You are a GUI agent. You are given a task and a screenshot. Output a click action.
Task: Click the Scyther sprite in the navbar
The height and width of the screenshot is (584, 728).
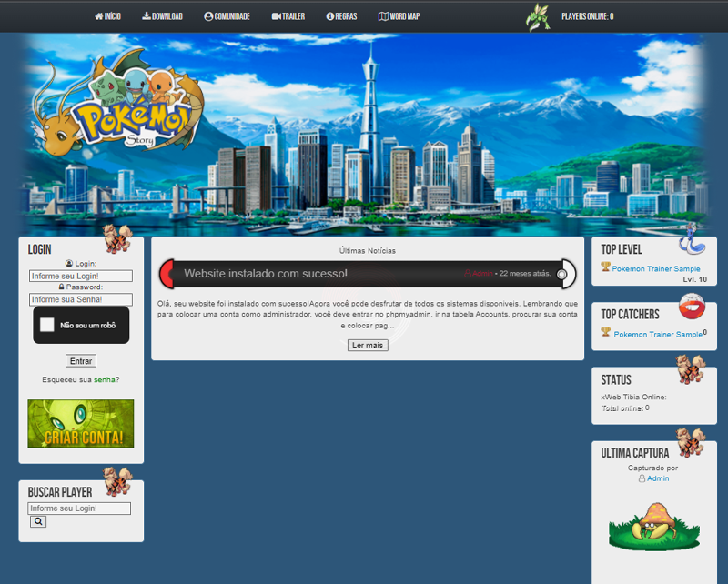[538, 17]
